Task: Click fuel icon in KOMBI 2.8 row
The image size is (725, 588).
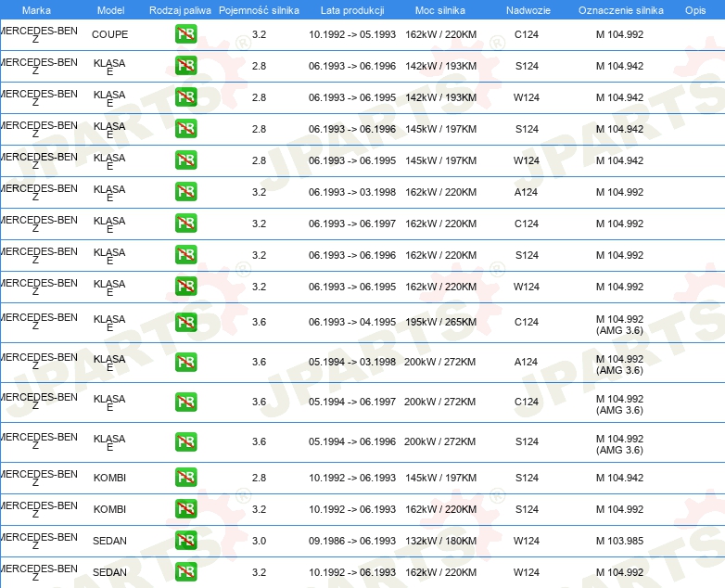Action: 185,478
